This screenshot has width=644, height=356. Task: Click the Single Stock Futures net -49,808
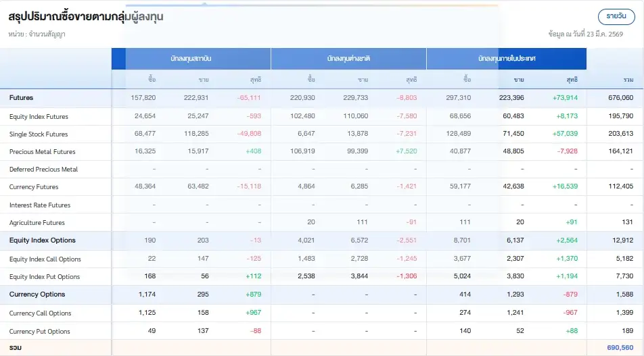click(x=249, y=134)
